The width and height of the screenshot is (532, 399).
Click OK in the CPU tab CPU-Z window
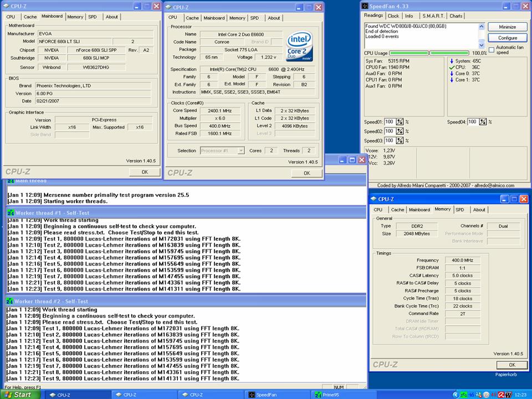click(x=306, y=173)
